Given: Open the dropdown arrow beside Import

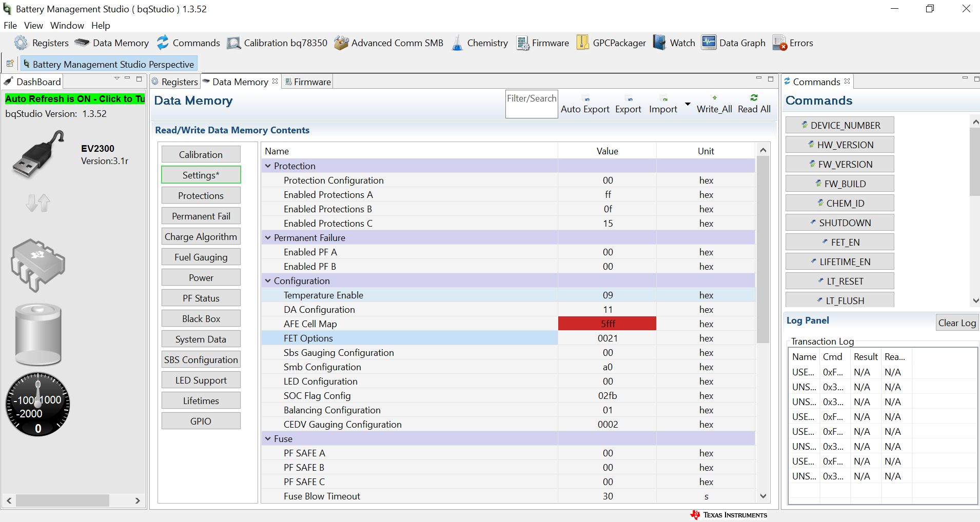Looking at the screenshot, I should 688,104.
